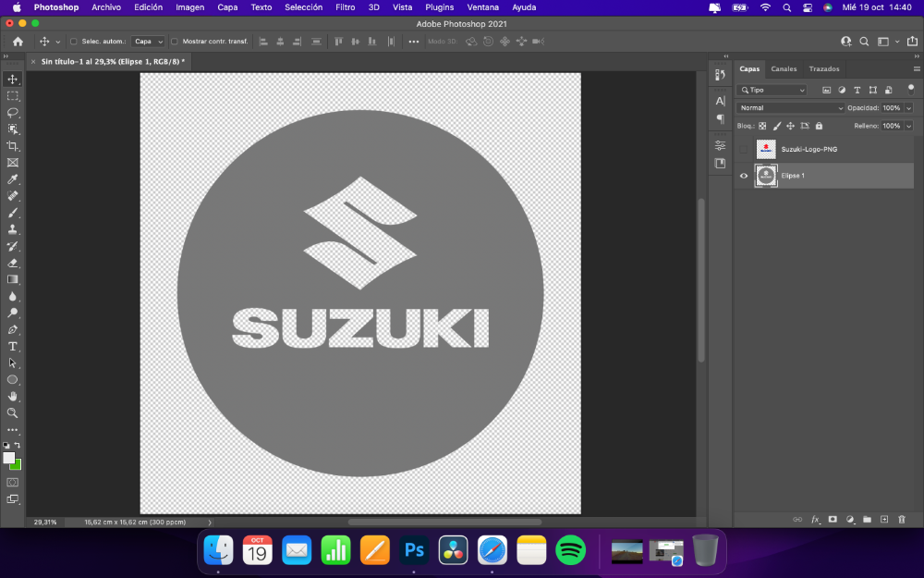
Task: Lock image pixels with brush icon
Action: [x=777, y=126]
